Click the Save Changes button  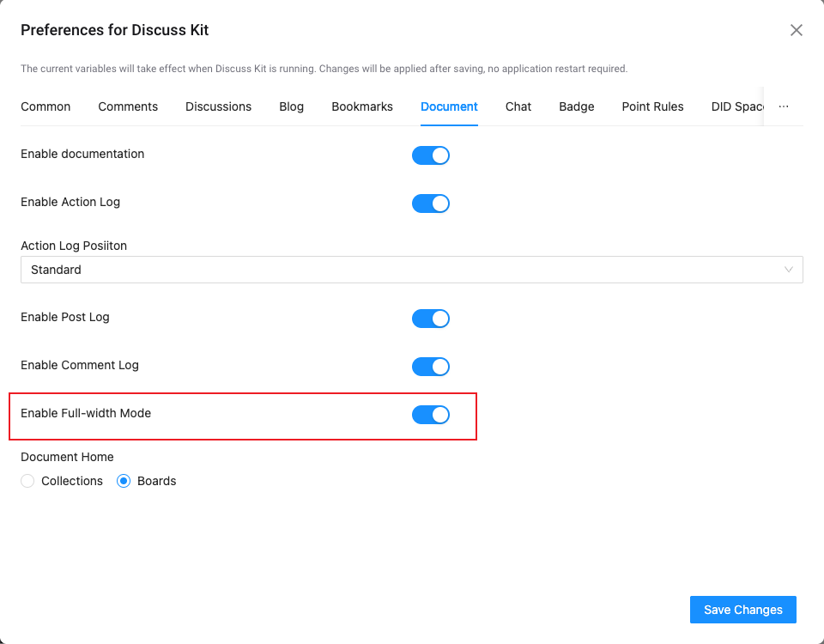(742, 610)
